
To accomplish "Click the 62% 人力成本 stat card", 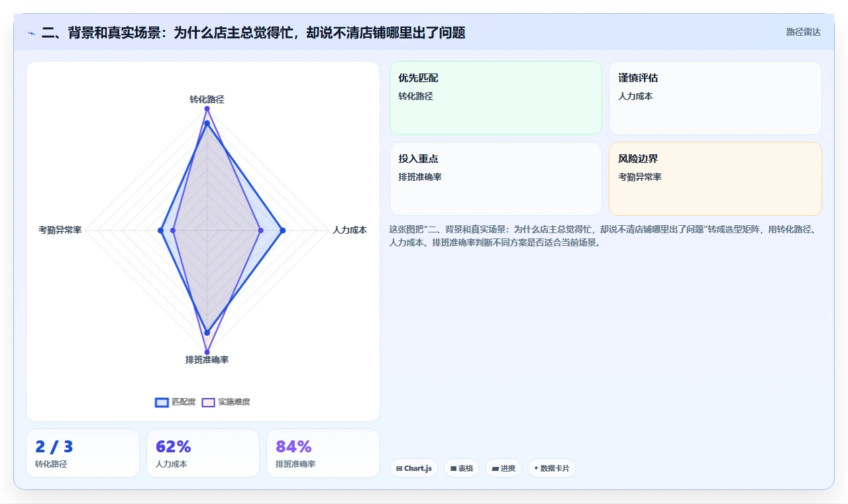I will (203, 453).
